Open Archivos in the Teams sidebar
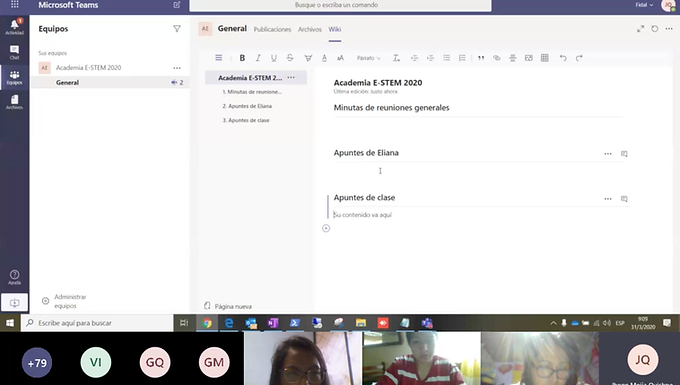The height and width of the screenshot is (385, 680). coord(14,102)
